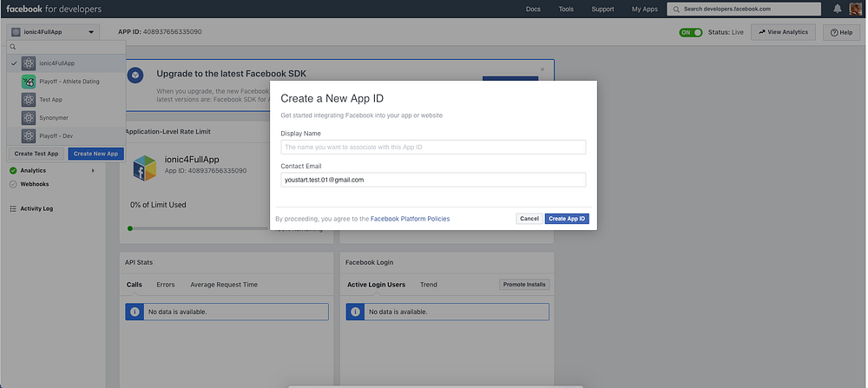Click the ionic4FullApp colorful cube logo
Viewport: 868px width, 388px height.
pyautogui.click(x=144, y=168)
